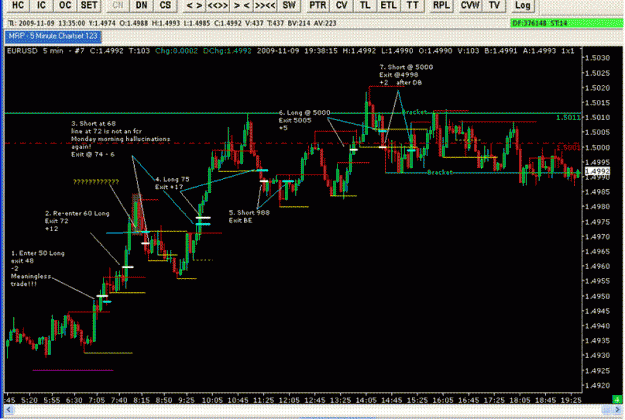625x420 pixels.
Task: Click the <<>> fast expand button
Action: (218, 5)
